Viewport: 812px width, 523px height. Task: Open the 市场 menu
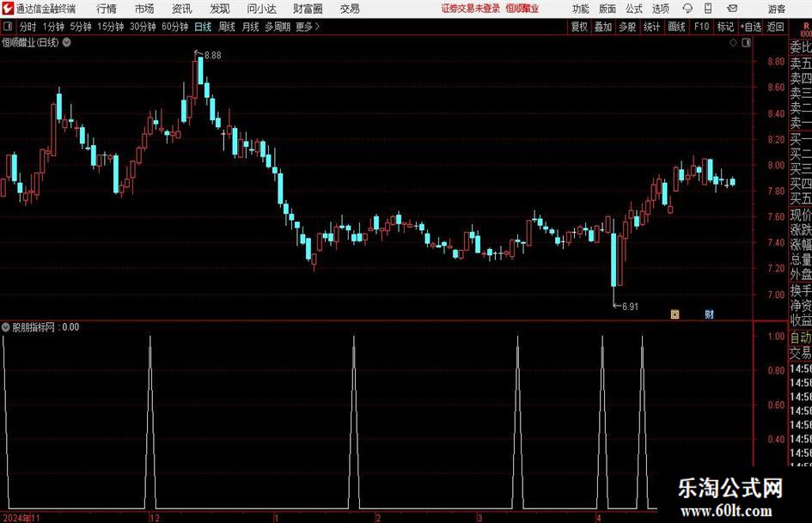[144, 9]
